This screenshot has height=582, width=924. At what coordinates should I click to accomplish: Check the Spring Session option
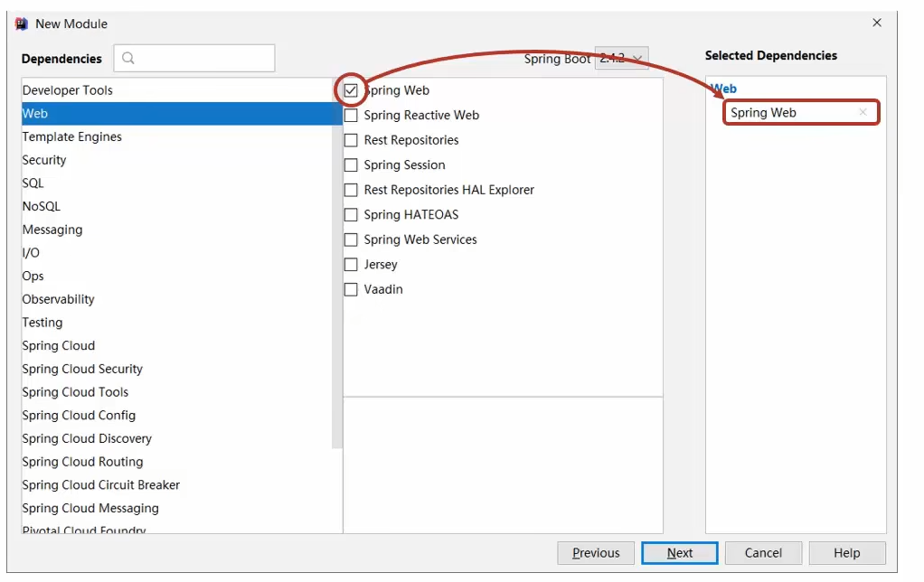351,165
